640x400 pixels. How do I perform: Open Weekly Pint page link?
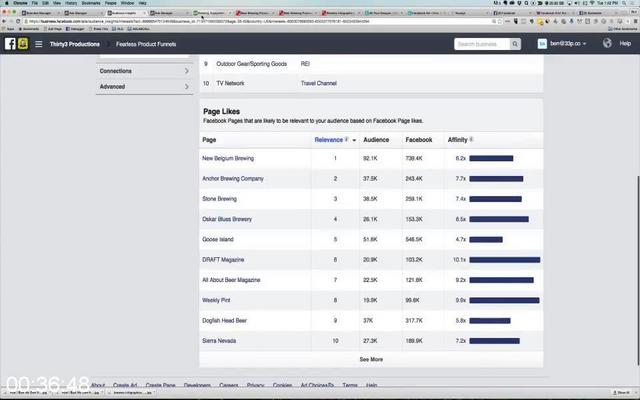pyautogui.click(x=216, y=300)
